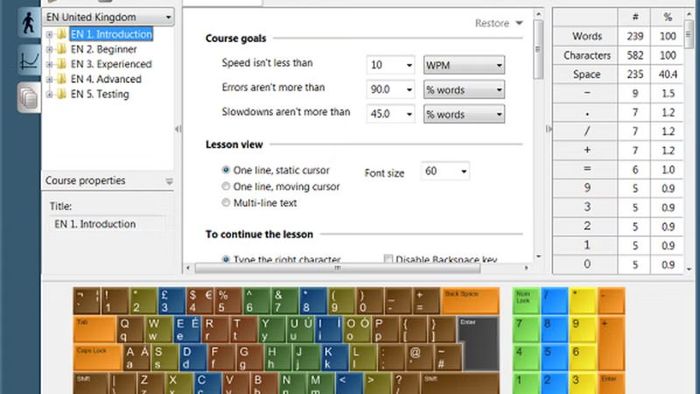Open the statistics graph sidebar icon
Screen dimensions: 700x394
pyautogui.click(x=29, y=60)
